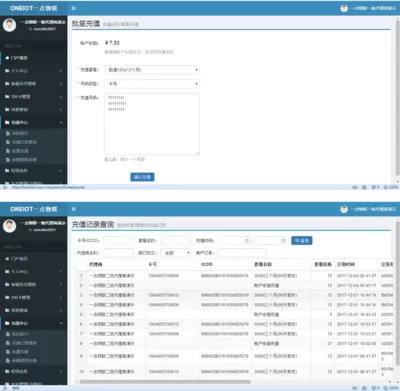Click inside the 充值号码 text area
This screenshot has width=400, height=391.
152,124
